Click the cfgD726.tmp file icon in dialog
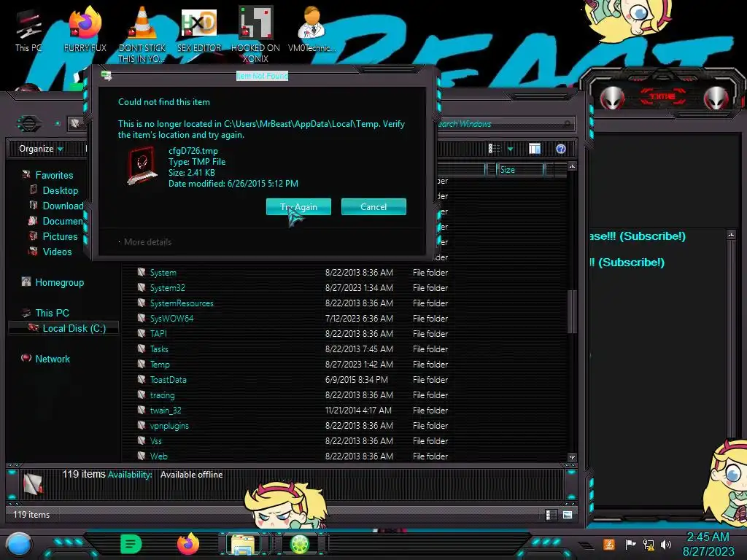 (x=142, y=166)
